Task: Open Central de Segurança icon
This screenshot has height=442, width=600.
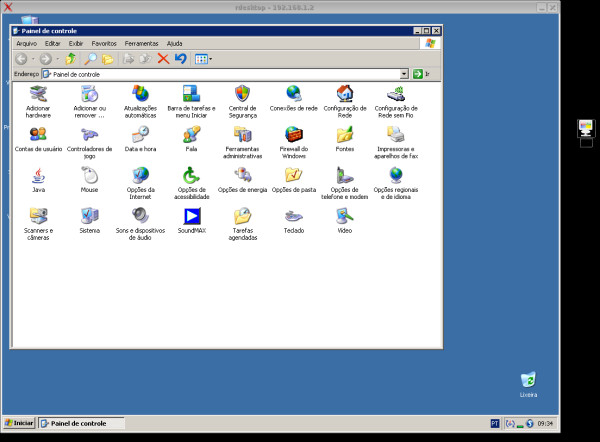Action: click(x=243, y=101)
